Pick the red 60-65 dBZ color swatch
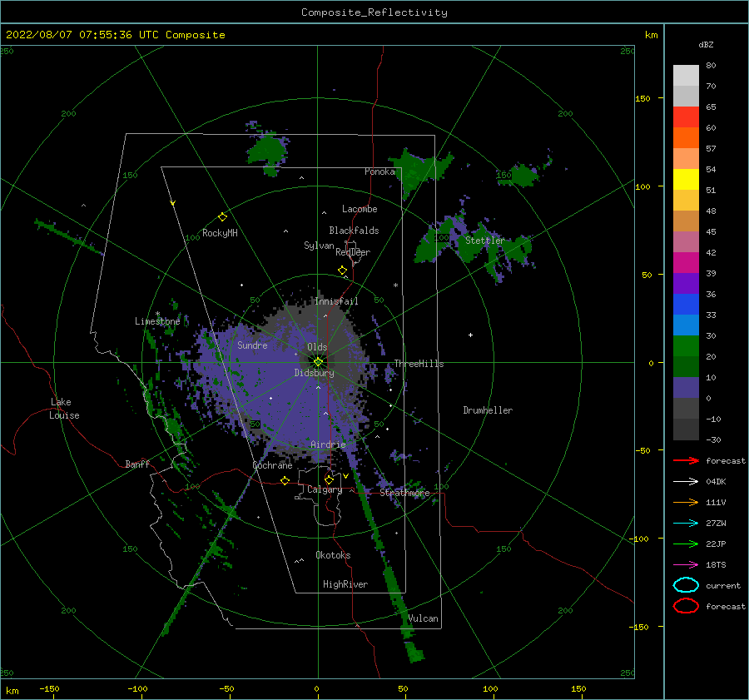This screenshot has width=749, height=700. pyautogui.click(x=686, y=117)
